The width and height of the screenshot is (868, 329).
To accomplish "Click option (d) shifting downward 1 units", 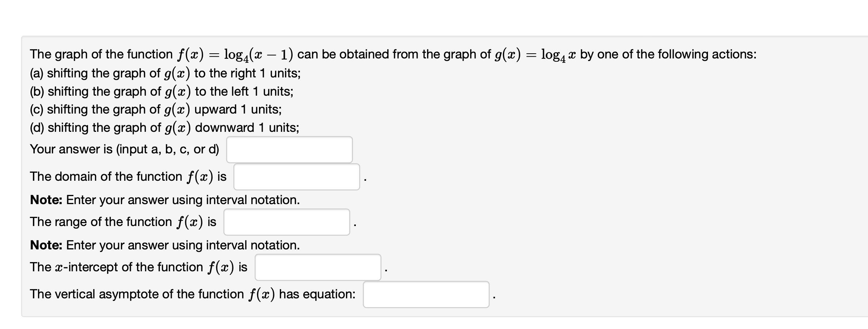I will 164,127.
